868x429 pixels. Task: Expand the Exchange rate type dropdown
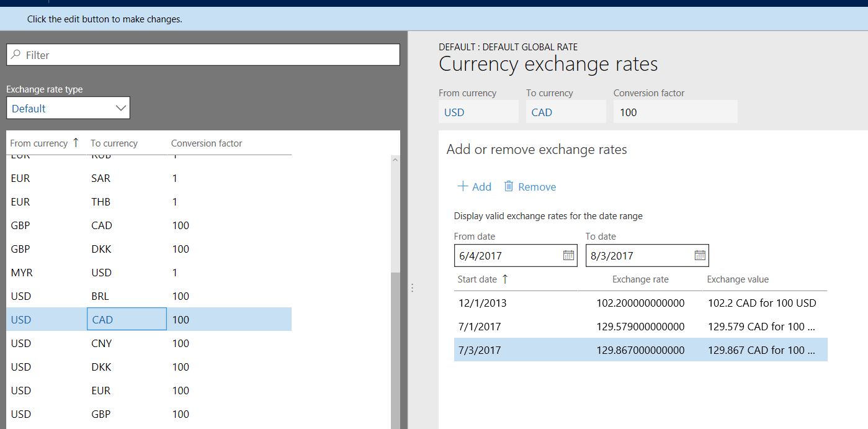pyautogui.click(x=121, y=109)
